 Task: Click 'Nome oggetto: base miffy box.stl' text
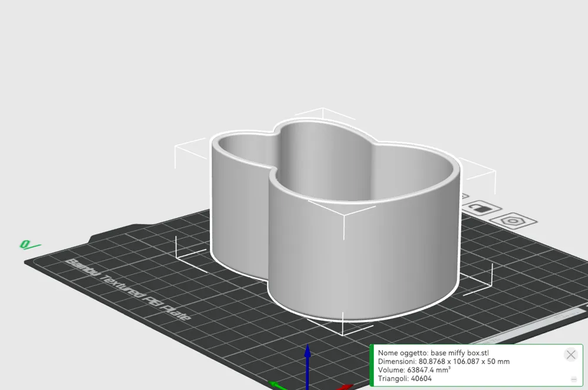(x=433, y=353)
